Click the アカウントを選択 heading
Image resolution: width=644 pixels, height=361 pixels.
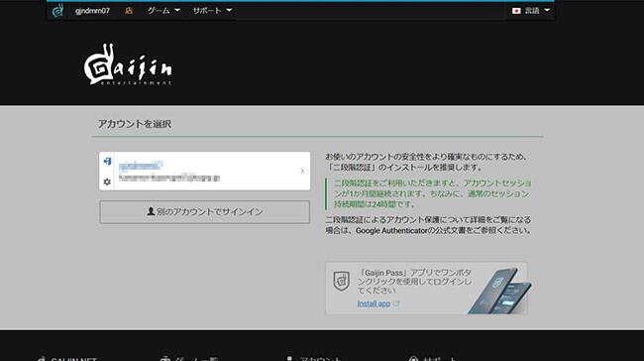(x=135, y=124)
